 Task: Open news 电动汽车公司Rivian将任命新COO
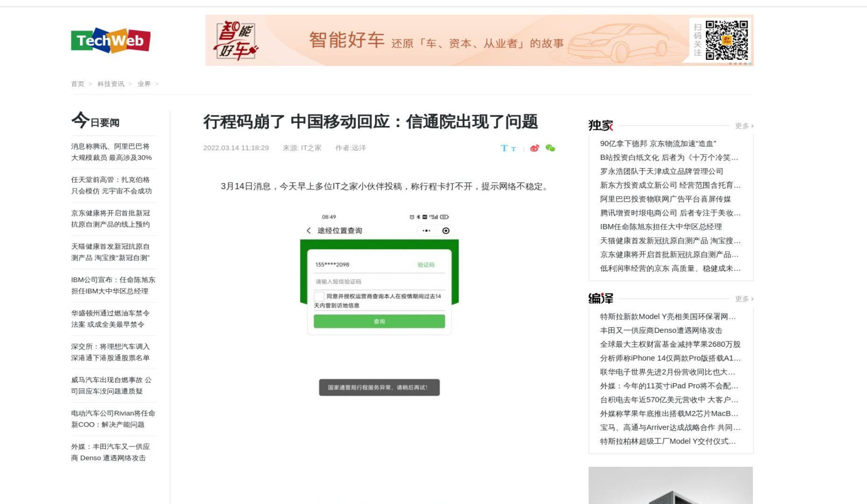click(x=113, y=419)
